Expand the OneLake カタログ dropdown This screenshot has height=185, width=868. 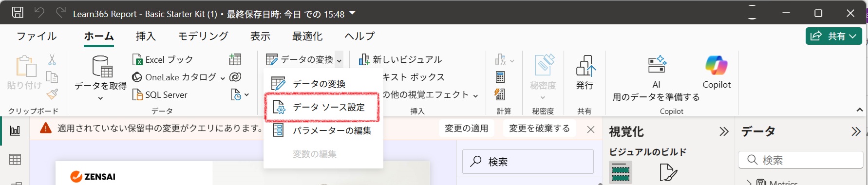tap(223, 78)
